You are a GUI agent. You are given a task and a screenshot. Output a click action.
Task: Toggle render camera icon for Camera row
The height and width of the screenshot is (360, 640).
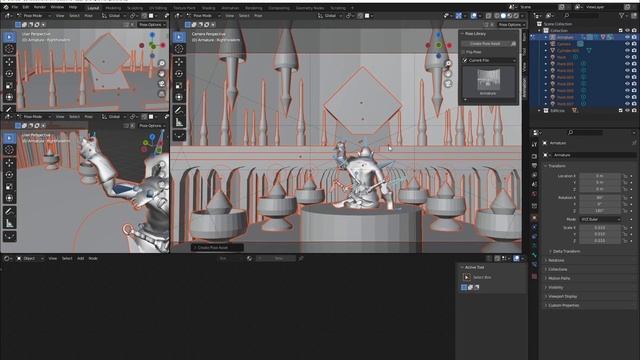(634, 44)
